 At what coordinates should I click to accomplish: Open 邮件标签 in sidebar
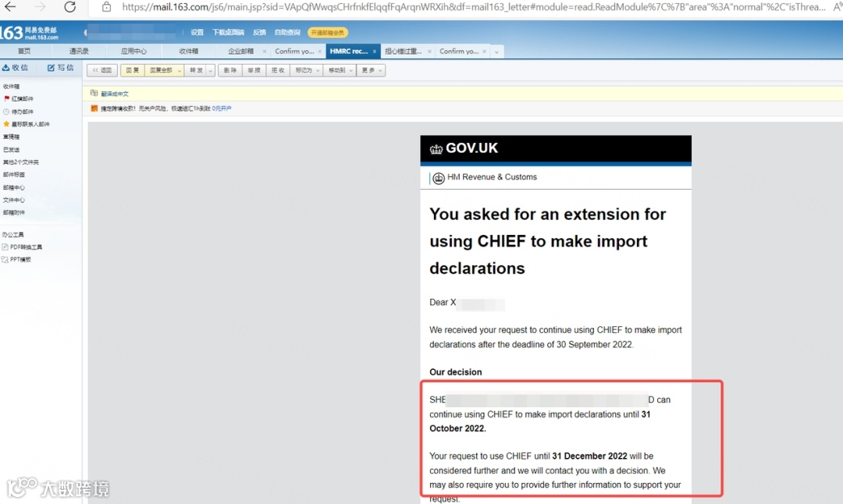(13, 175)
